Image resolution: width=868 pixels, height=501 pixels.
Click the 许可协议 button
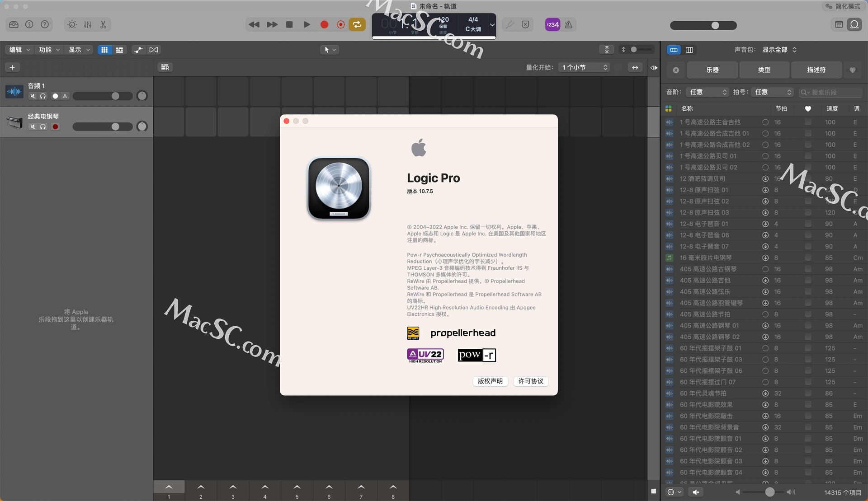(531, 381)
